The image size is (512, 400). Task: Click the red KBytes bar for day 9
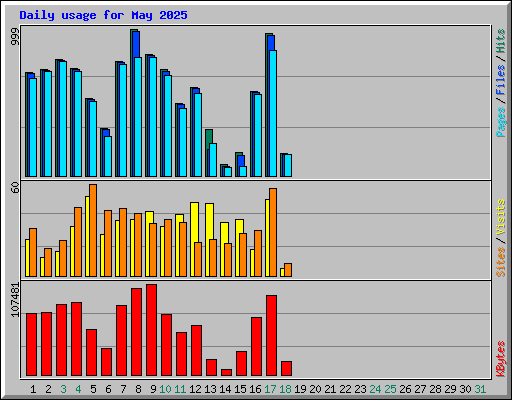pyautogui.click(x=151, y=330)
